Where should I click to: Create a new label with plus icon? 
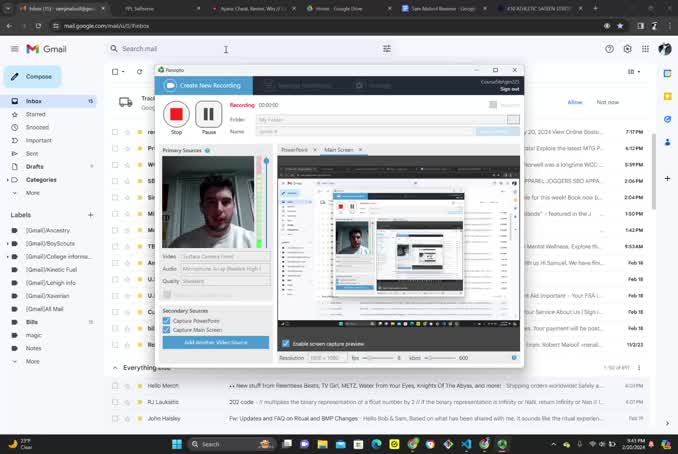(x=90, y=215)
